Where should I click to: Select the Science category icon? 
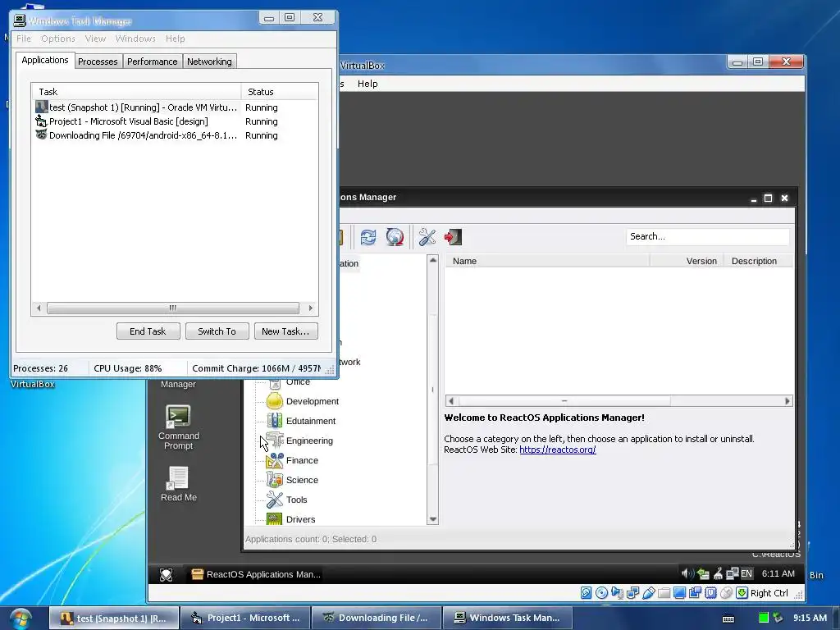point(274,480)
